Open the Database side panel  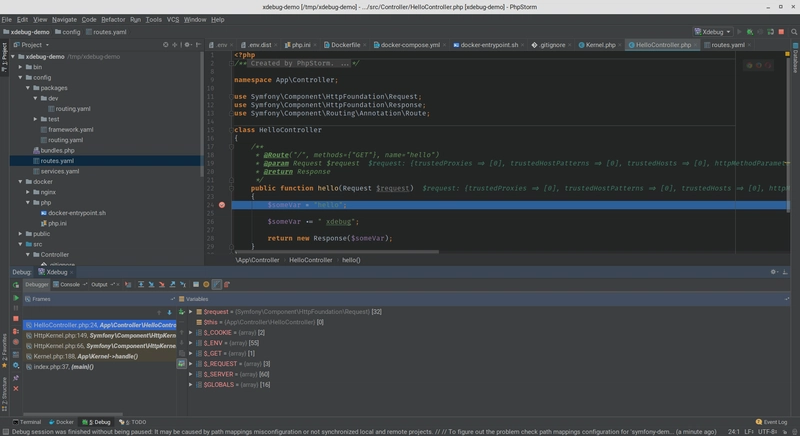coord(795,58)
